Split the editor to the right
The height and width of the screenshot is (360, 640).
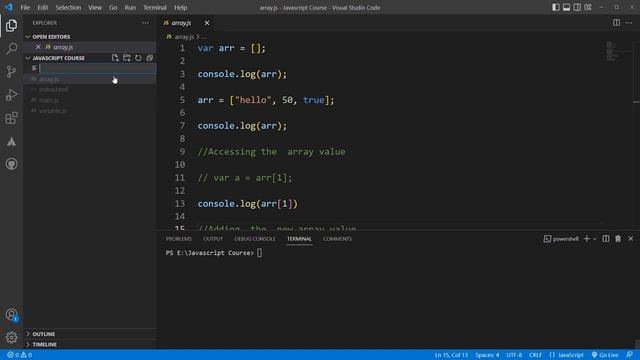[x=616, y=23]
